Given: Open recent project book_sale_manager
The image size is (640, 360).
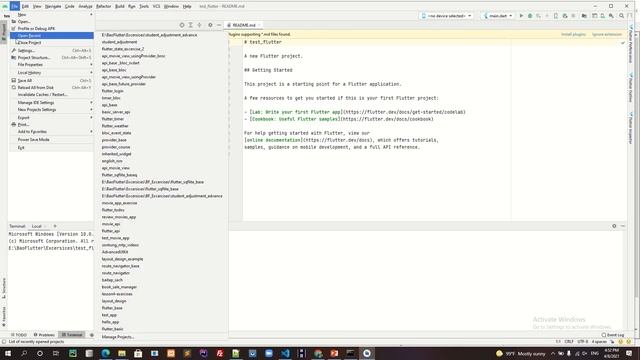Looking at the screenshot, I should [x=162, y=287].
